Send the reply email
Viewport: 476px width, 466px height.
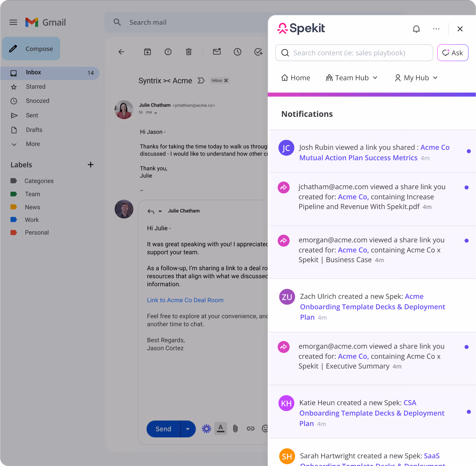163,429
